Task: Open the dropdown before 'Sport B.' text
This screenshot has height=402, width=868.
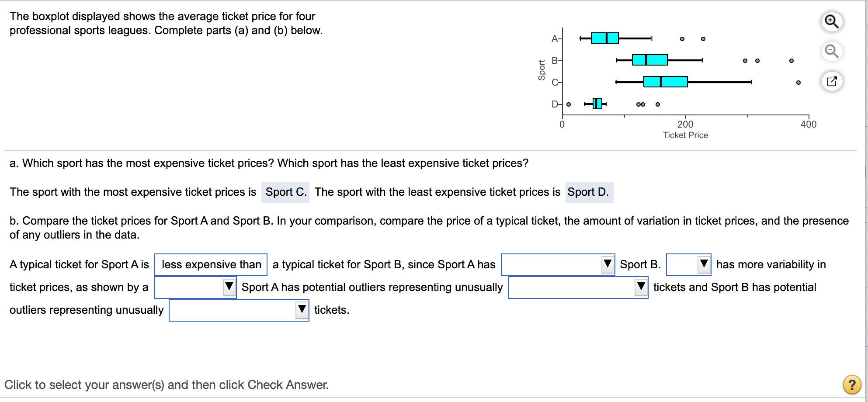Action: [558, 264]
